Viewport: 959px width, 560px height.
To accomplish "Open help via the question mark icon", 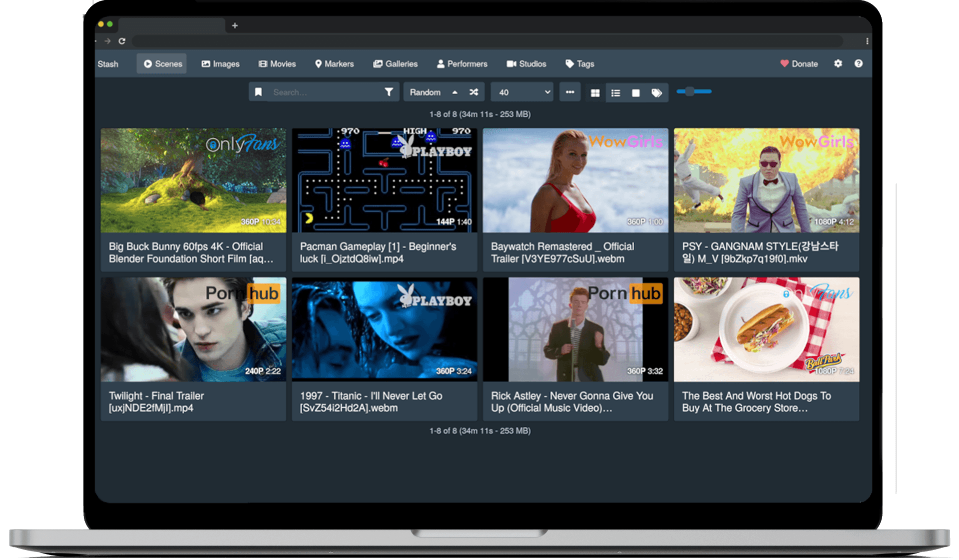I will [859, 63].
